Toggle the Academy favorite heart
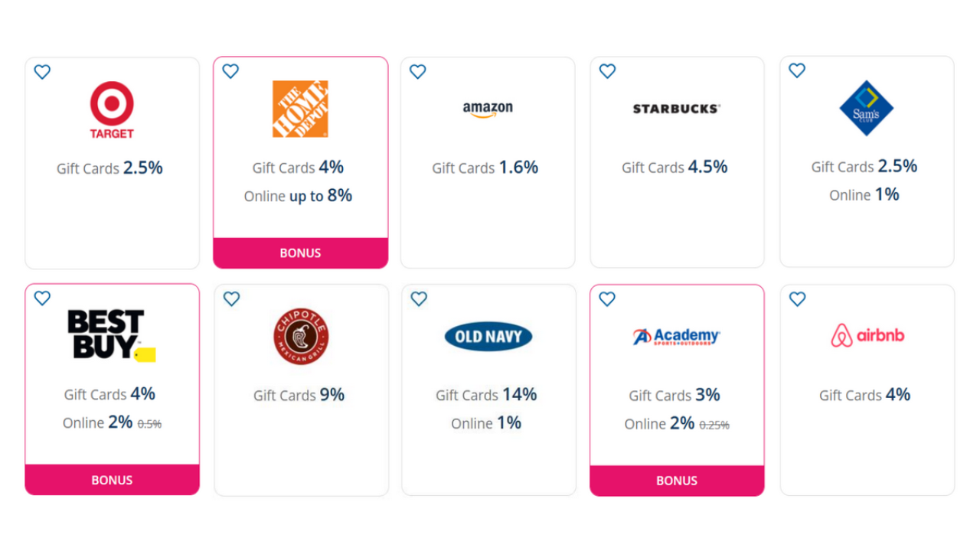This screenshot has height=551, width=980. point(607,298)
